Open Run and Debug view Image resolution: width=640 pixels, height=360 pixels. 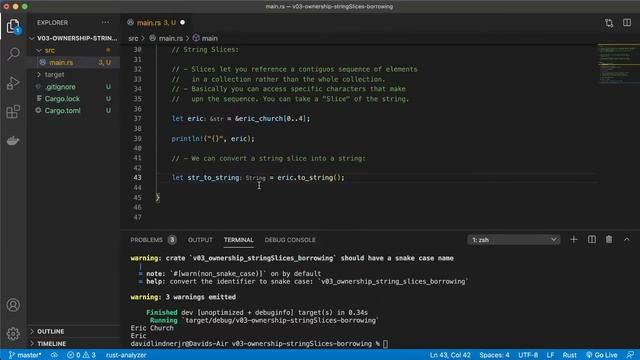click(13, 83)
